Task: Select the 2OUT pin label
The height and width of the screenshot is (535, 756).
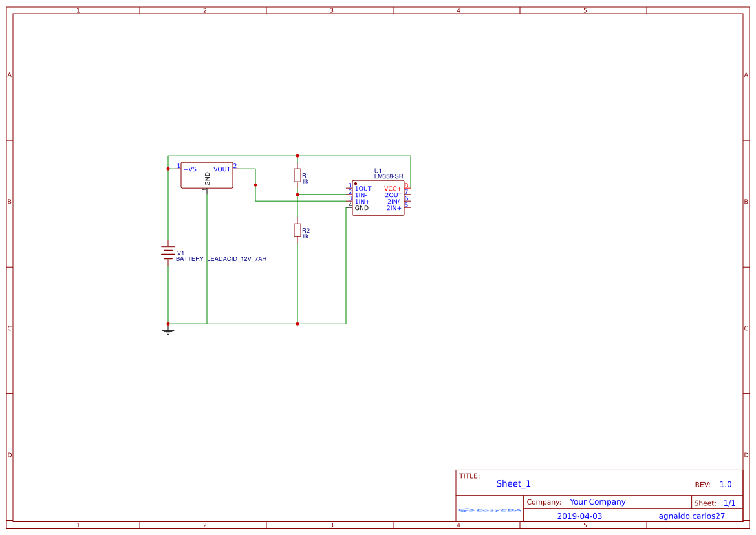Action: click(393, 195)
